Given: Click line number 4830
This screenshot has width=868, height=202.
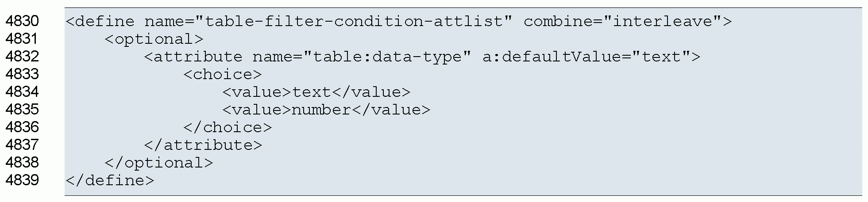Looking at the screenshot, I should click(x=22, y=21).
